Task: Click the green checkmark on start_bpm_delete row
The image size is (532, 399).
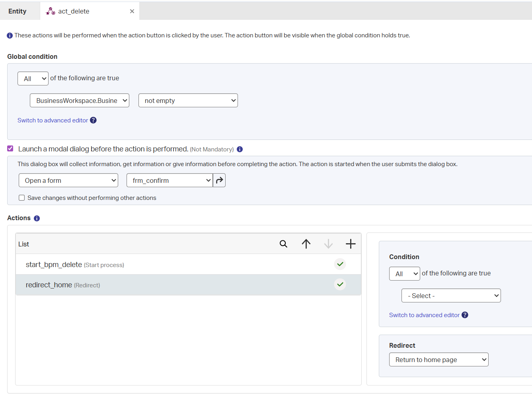Action: 340,264
